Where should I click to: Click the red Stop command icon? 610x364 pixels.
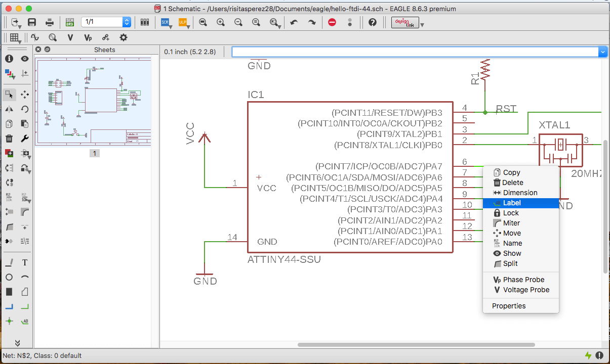pos(332,22)
